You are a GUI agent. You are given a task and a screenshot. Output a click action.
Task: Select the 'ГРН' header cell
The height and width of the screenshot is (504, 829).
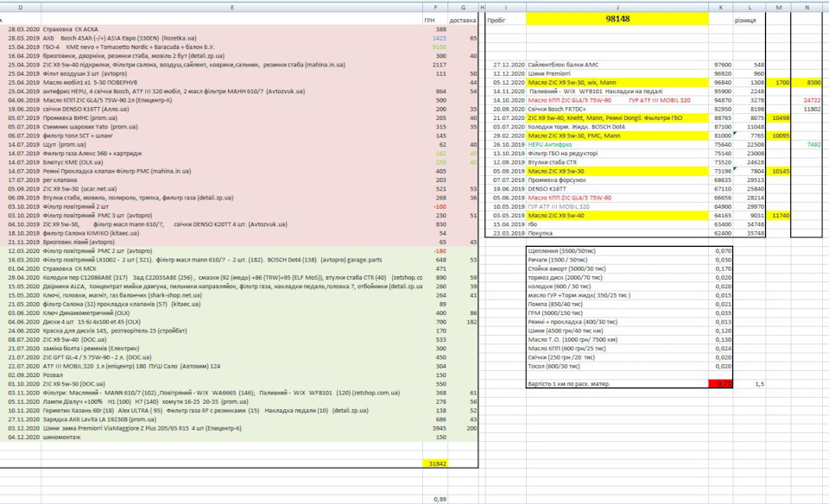435,20
